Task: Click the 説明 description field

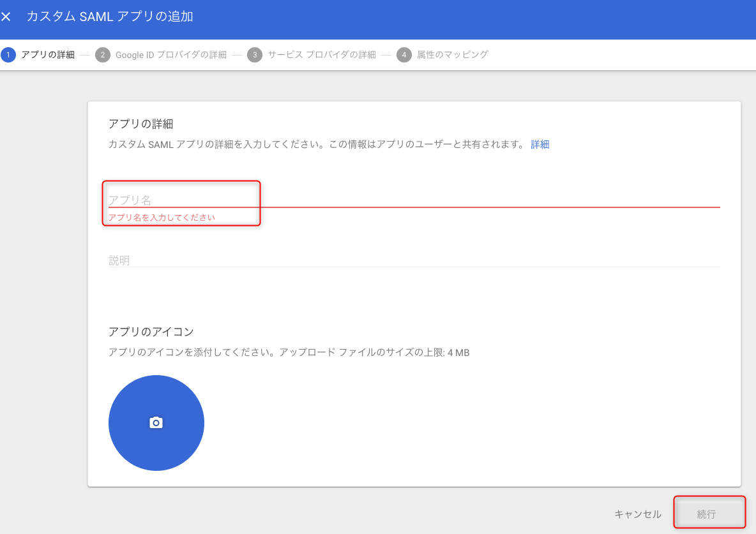Action: click(x=414, y=260)
